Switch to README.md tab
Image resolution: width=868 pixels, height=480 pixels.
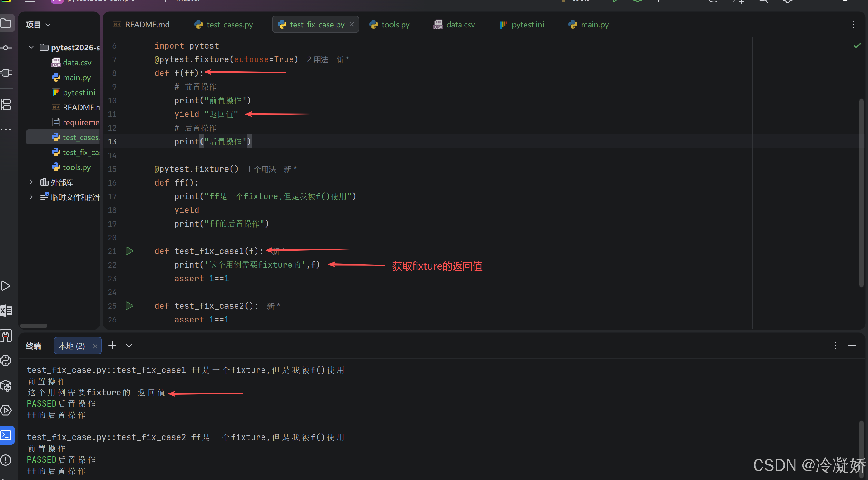click(141, 25)
